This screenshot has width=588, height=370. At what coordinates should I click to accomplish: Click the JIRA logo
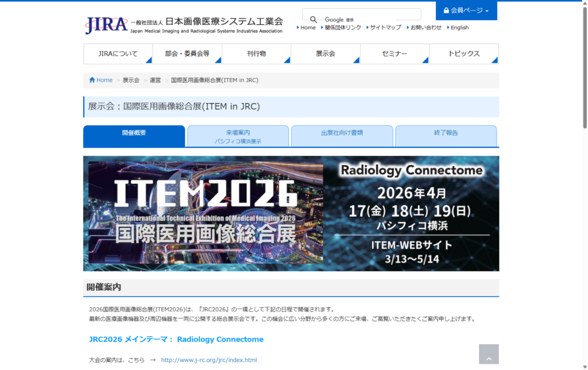[106, 24]
